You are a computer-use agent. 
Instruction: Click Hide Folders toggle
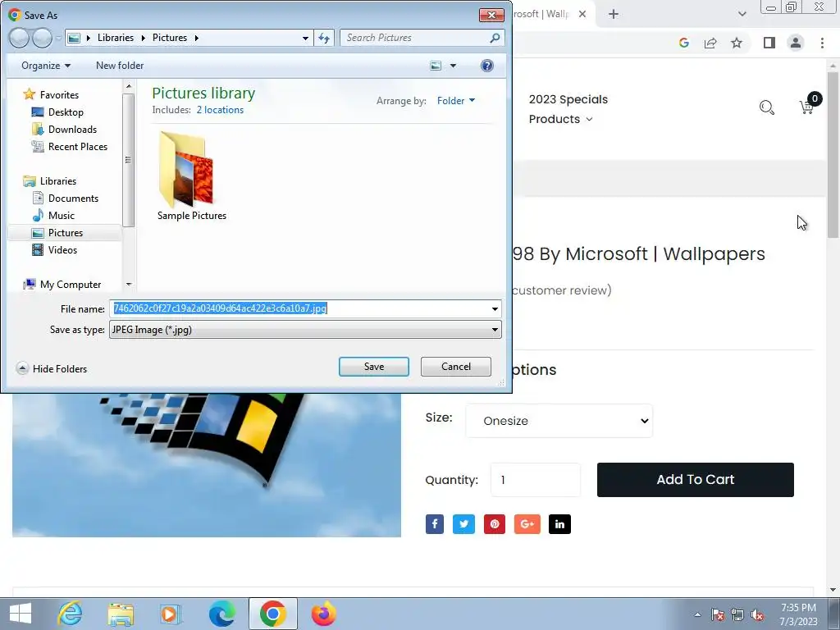coord(52,368)
